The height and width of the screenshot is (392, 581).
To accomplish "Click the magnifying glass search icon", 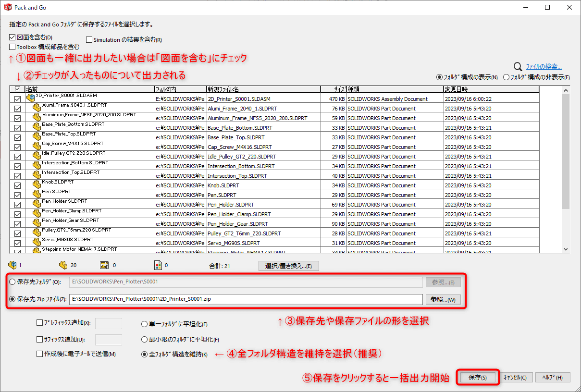I will (518, 66).
